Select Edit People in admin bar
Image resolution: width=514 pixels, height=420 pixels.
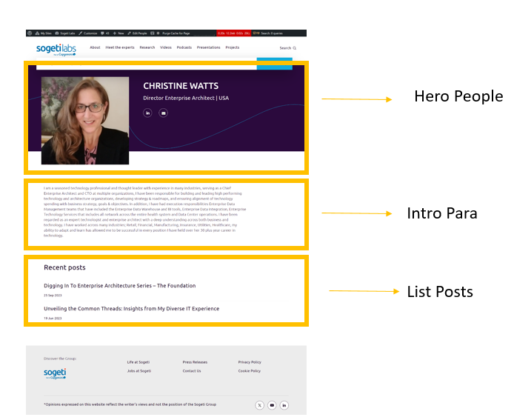click(x=138, y=33)
